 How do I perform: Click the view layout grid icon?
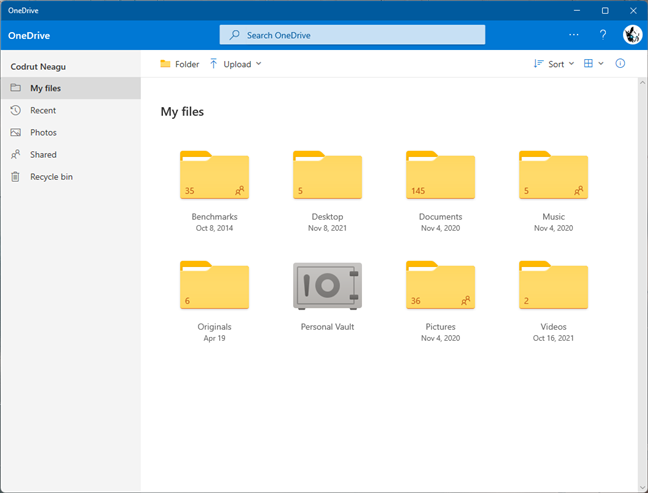tap(588, 63)
